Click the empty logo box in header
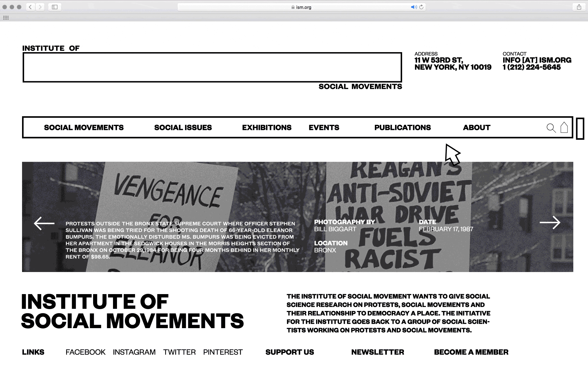This screenshot has width=588, height=368. pyautogui.click(x=212, y=67)
